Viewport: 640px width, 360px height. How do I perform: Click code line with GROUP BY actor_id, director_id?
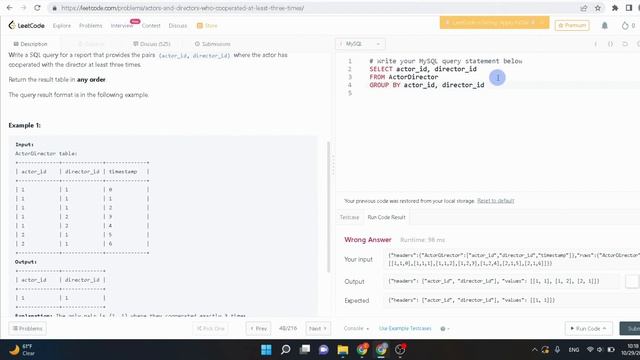pyautogui.click(x=427, y=85)
